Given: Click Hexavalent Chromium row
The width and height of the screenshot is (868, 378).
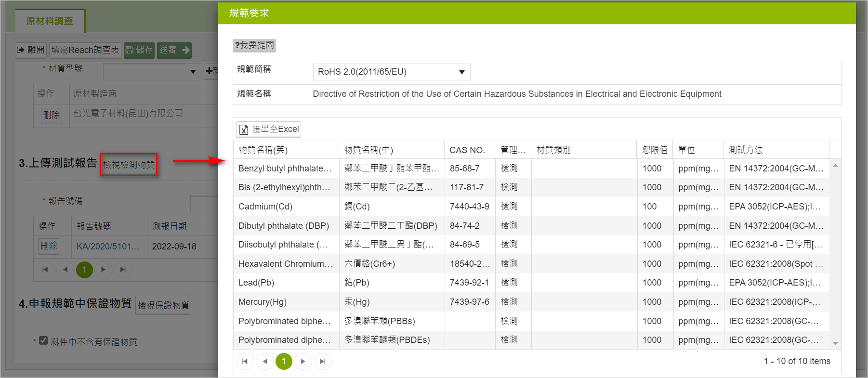Looking at the screenshot, I should [x=531, y=264].
